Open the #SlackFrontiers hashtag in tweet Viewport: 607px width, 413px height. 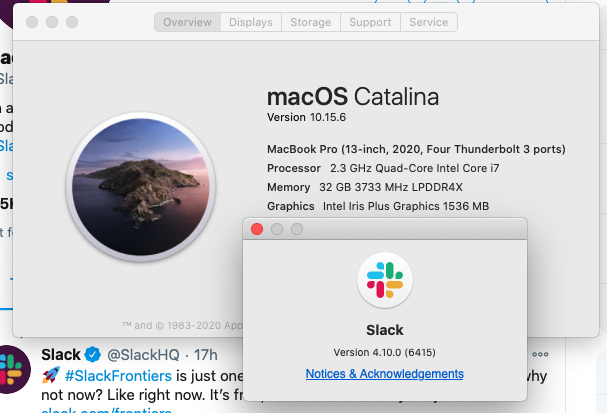[118, 376]
